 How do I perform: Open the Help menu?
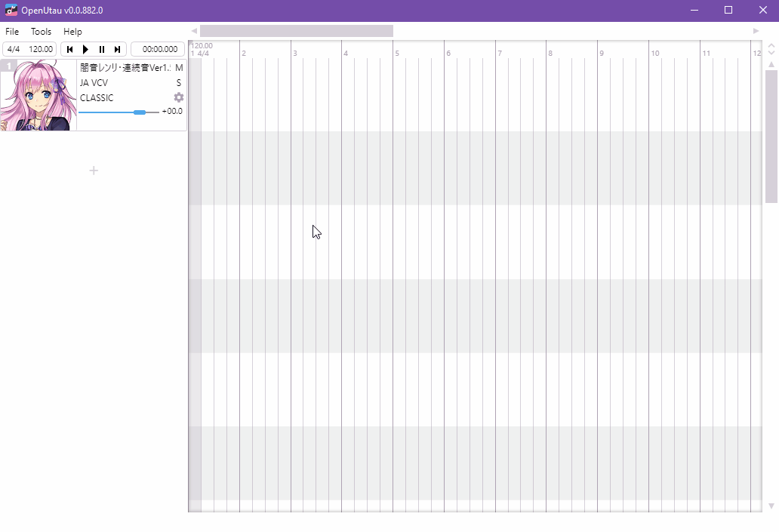(x=72, y=31)
